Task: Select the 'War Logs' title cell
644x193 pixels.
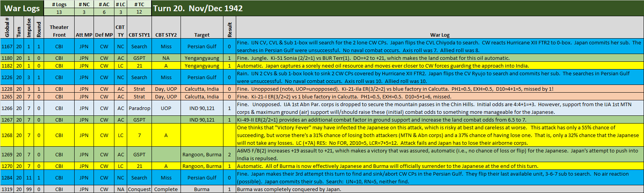Action: pos(22,8)
